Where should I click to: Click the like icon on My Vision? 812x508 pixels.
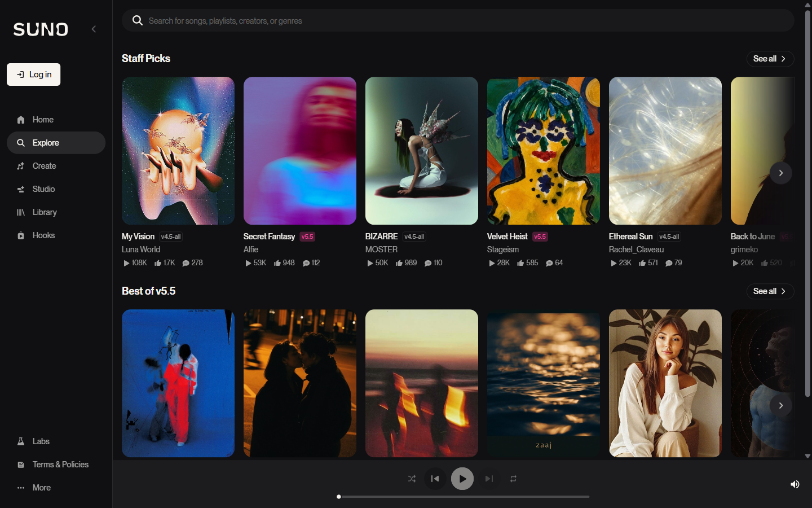click(158, 263)
